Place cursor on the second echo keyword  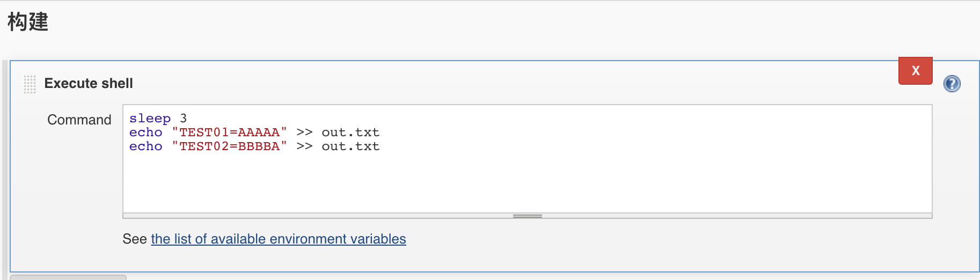tap(145, 146)
